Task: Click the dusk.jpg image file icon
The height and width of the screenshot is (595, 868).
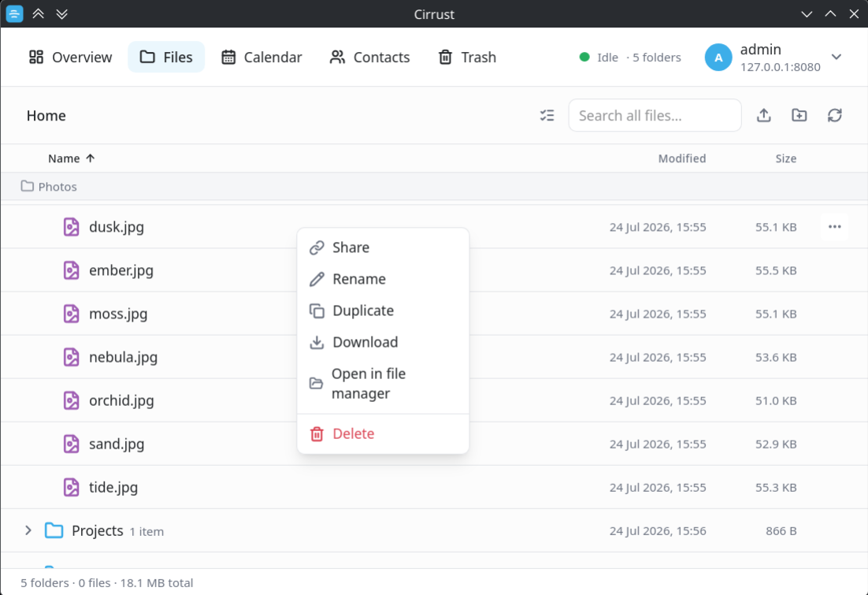Action: (72, 227)
